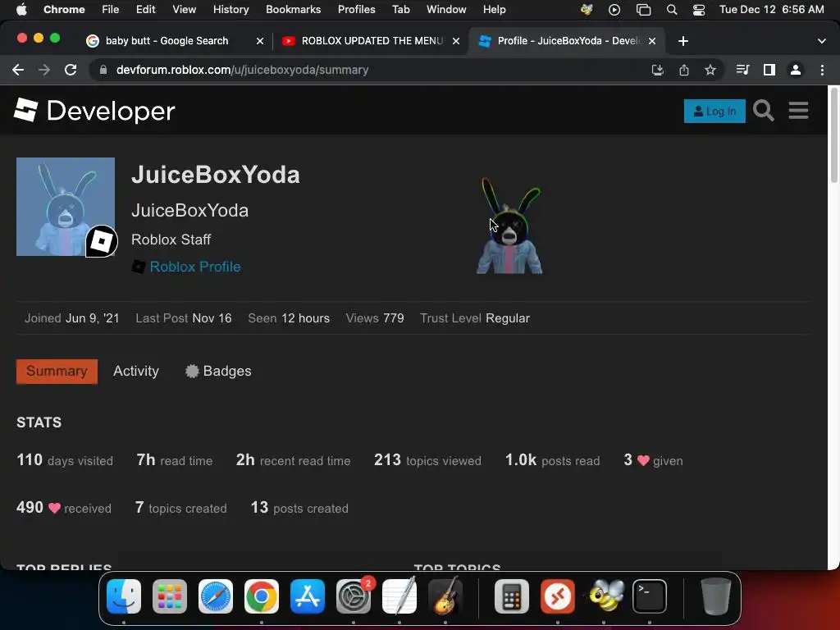The image size is (840, 630).
Task: Click the share page icon
Action: tap(684, 70)
